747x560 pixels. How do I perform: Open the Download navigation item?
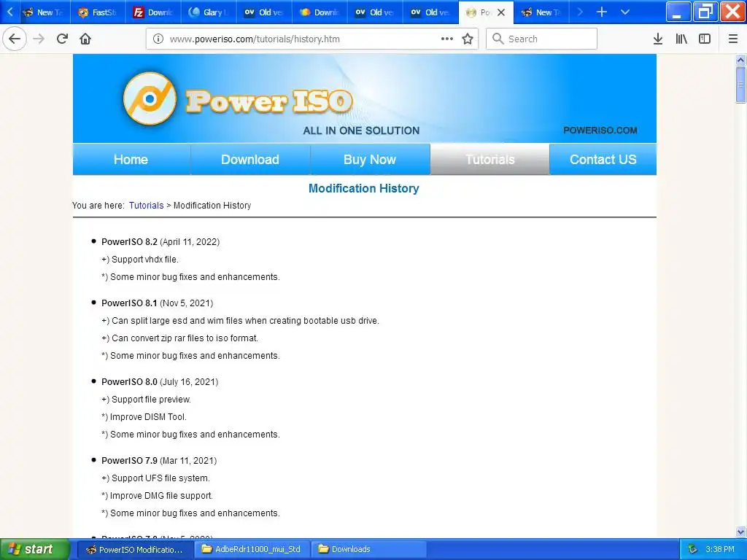pyautogui.click(x=250, y=160)
